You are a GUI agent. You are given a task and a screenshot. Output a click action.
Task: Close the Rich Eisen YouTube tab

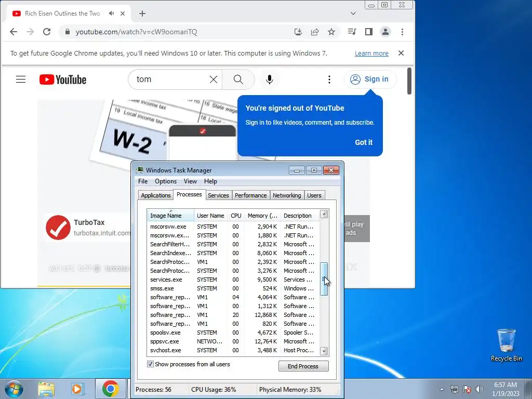123,14
